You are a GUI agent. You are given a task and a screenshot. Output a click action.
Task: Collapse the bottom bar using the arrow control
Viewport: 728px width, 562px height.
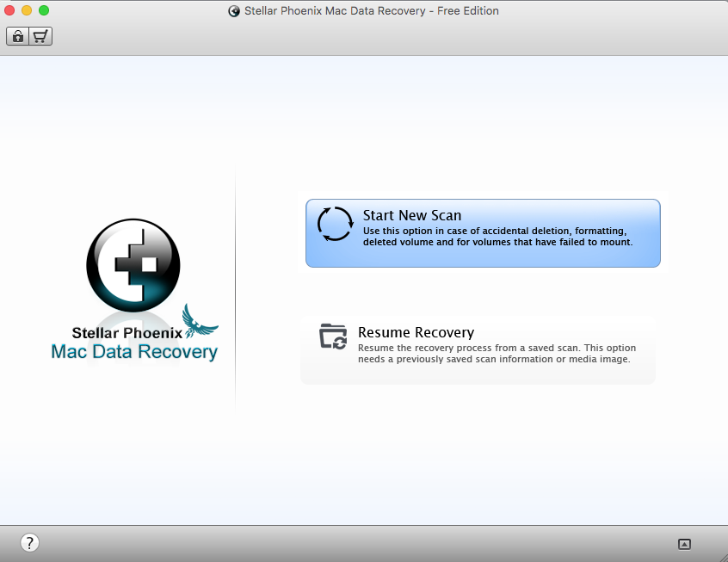coord(684,544)
